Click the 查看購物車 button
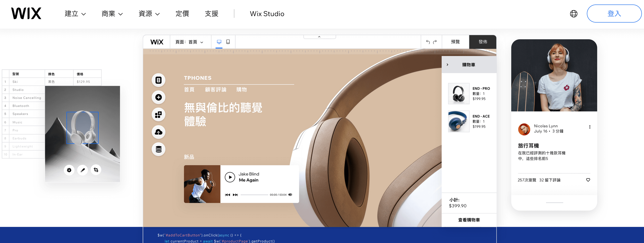Viewport: 644px width, 243px height. (x=469, y=220)
